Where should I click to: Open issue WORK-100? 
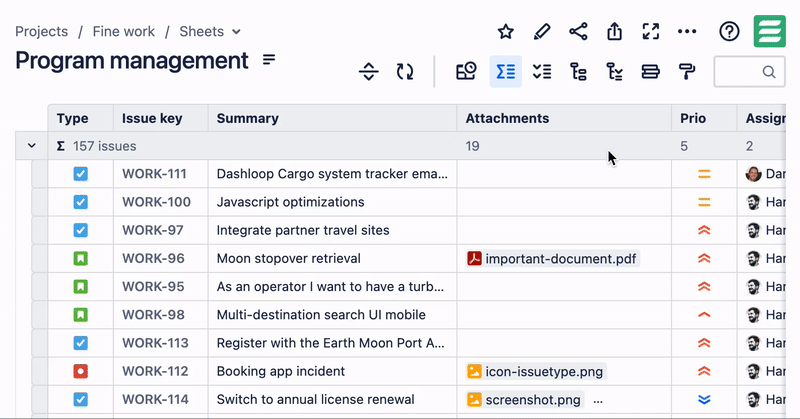156,202
